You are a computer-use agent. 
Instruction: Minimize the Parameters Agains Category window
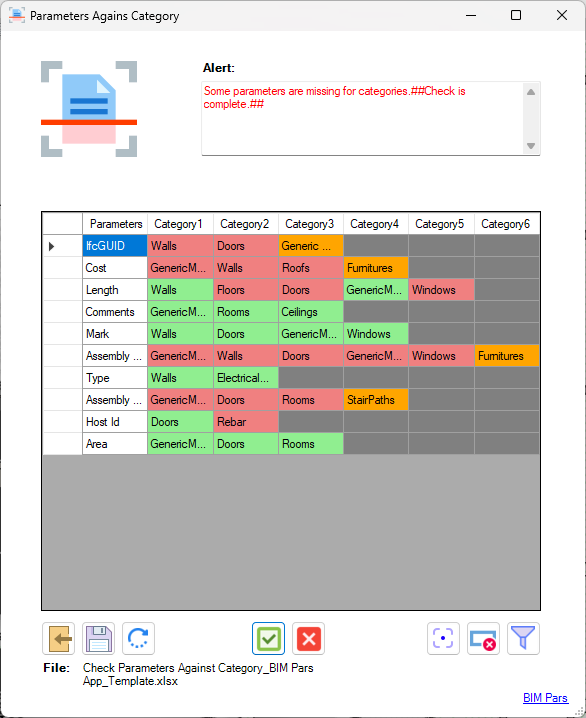pos(471,15)
